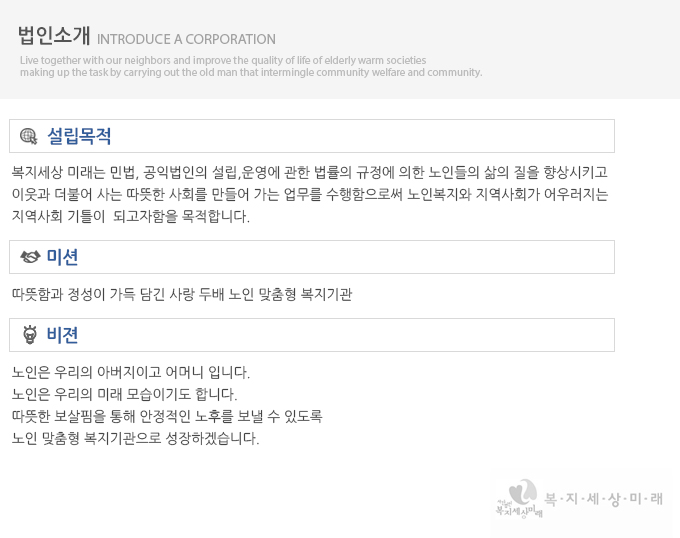The height and width of the screenshot is (538, 680).
Task: Click the INTRODUCE A CORPORATION subtitle
Action: [x=186, y=40]
